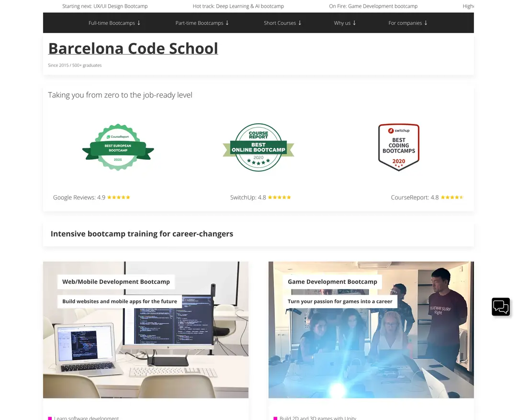
Task: Click the Barcelona Code School title link
Action: tap(133, 48)
